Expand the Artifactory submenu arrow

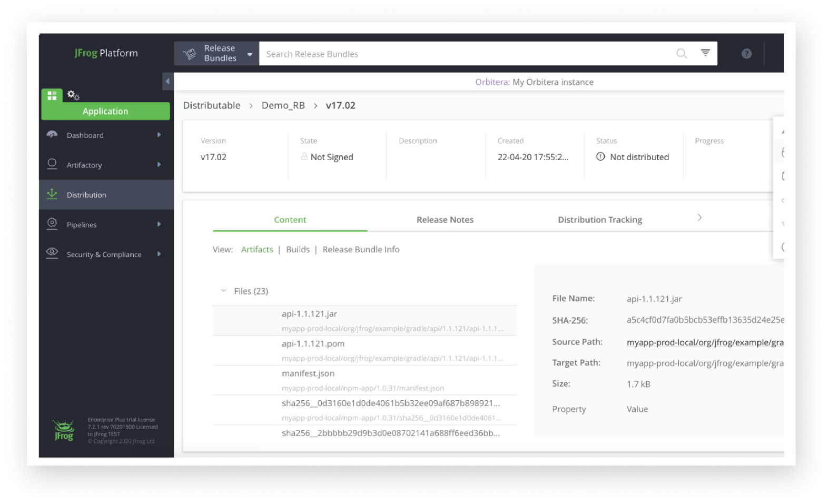[159, 164]
